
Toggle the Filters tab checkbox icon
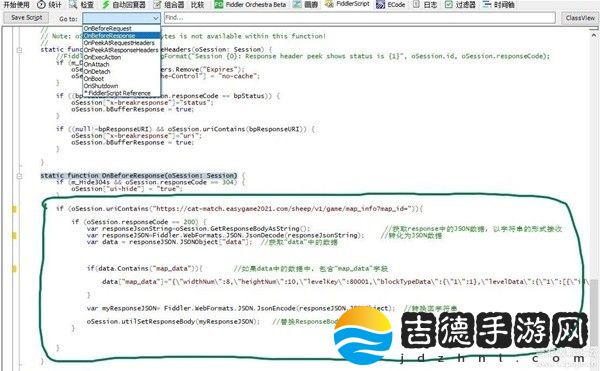pos(448,5)
